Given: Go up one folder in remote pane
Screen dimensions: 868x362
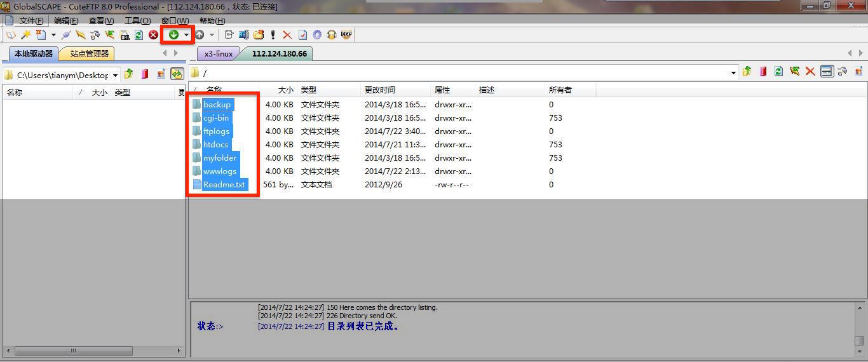Looking at the screenshot, I should click(747, 72).
